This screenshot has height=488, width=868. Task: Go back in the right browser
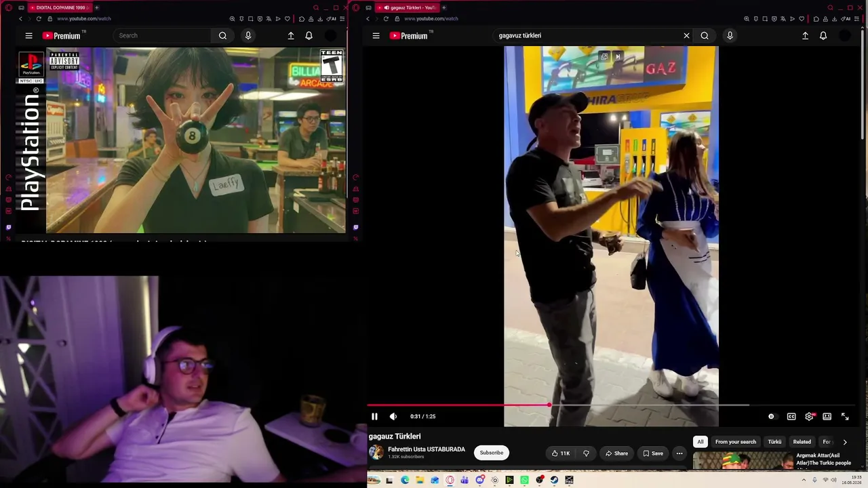368,19
